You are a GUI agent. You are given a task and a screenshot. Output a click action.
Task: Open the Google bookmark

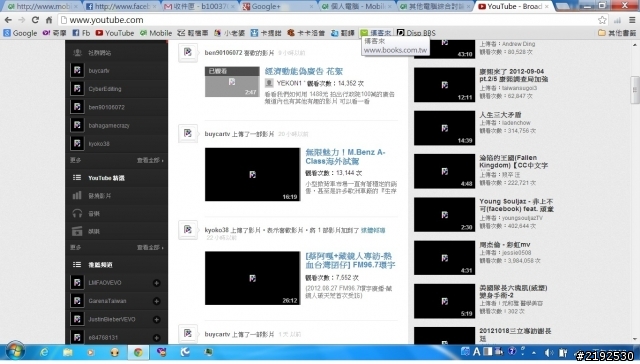(x=20, y=33)
